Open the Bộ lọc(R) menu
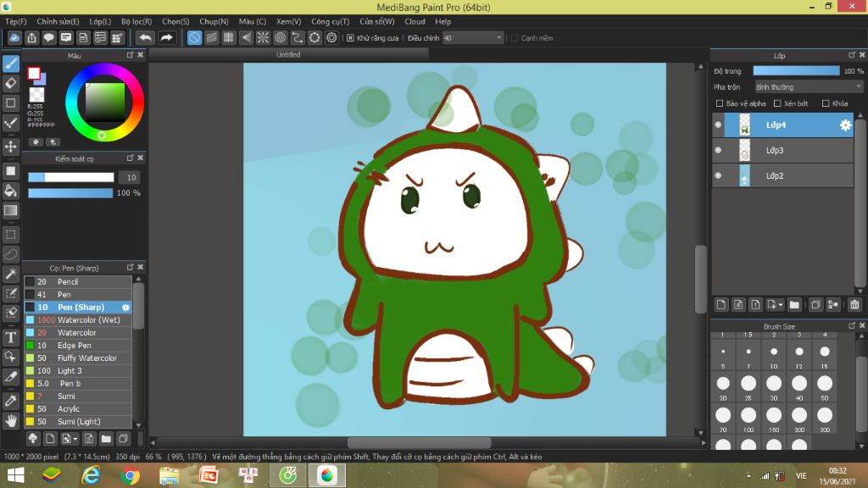This screenshot has width=868, height=488. pos(136,21)
